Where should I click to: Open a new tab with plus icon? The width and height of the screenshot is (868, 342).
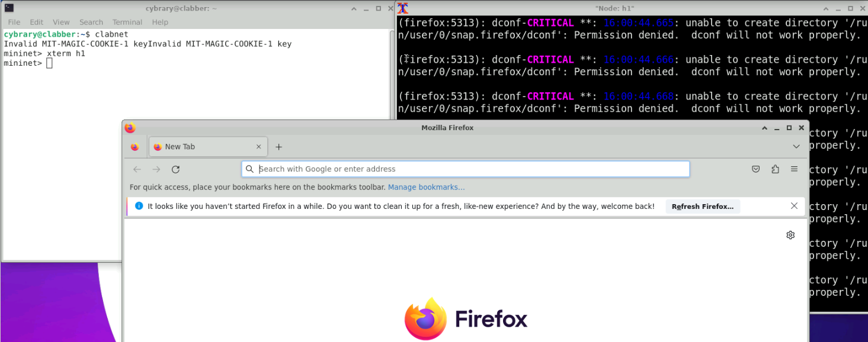click(279, 147)
